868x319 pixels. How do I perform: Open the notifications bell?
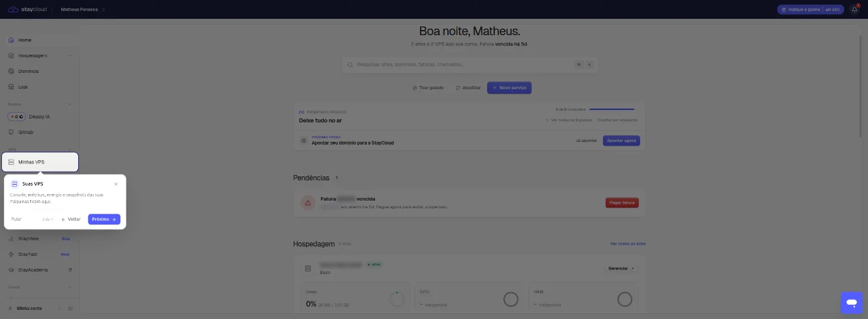pyautogui.click(x=854, y=9)
